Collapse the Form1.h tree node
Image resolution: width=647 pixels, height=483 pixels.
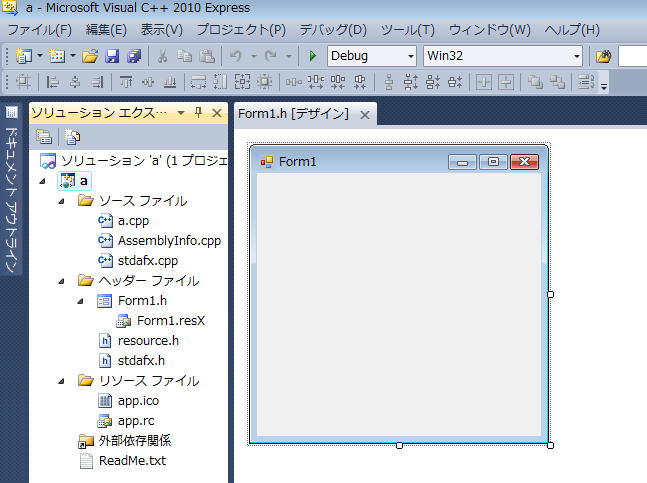coord(81,301)
